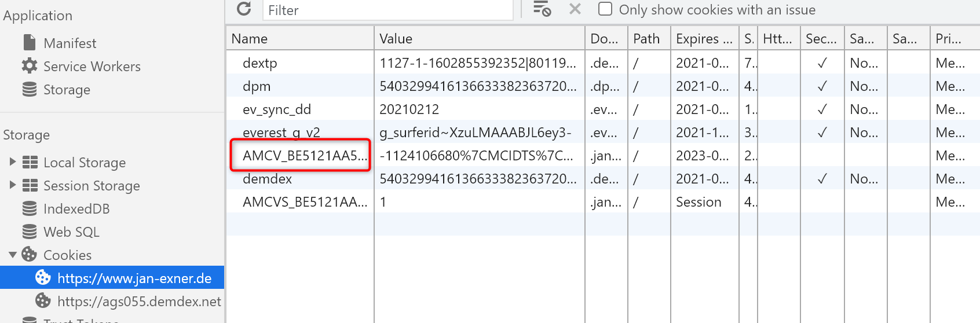
Task: Enable Only show cookies with an issue
Action: (605, 9)
